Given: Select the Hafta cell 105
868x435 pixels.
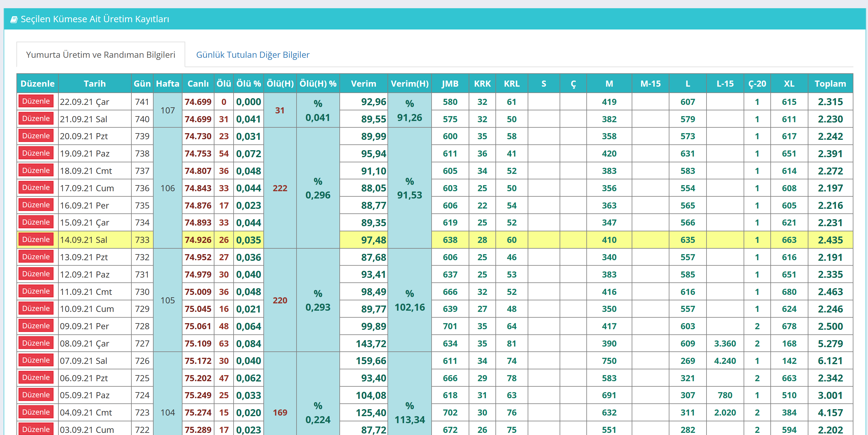Looking at the screenshot, I should 168,300.
